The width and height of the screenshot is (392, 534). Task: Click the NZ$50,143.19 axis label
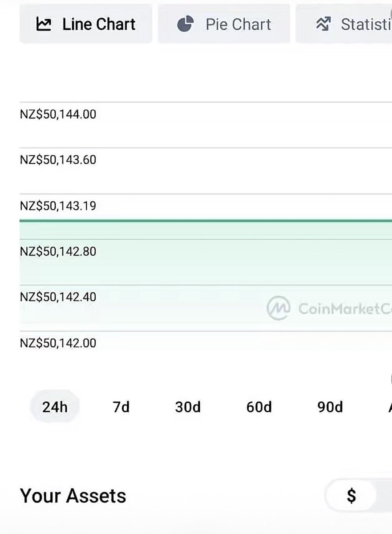pyautogui.click(x=58, y=206)
